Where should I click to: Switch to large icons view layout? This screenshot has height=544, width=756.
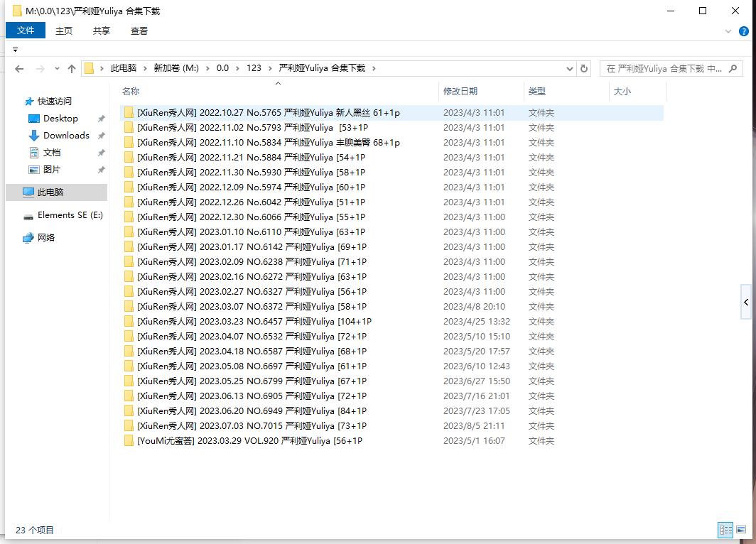[x=741, y=530]
